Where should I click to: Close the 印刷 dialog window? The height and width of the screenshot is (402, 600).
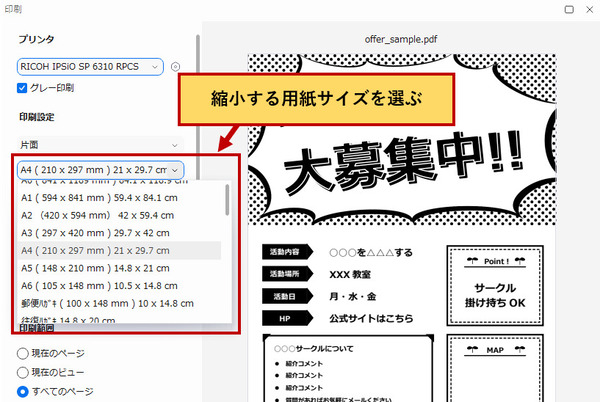pyautogui.click(x=589, y=9)
